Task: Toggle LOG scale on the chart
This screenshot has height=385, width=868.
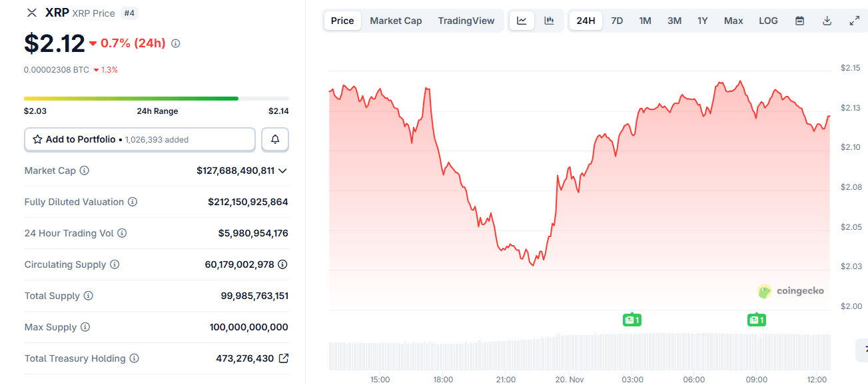Action: (768, 21)
